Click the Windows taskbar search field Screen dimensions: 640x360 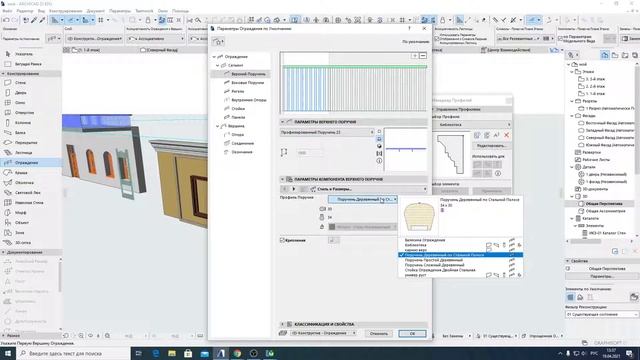73,353
